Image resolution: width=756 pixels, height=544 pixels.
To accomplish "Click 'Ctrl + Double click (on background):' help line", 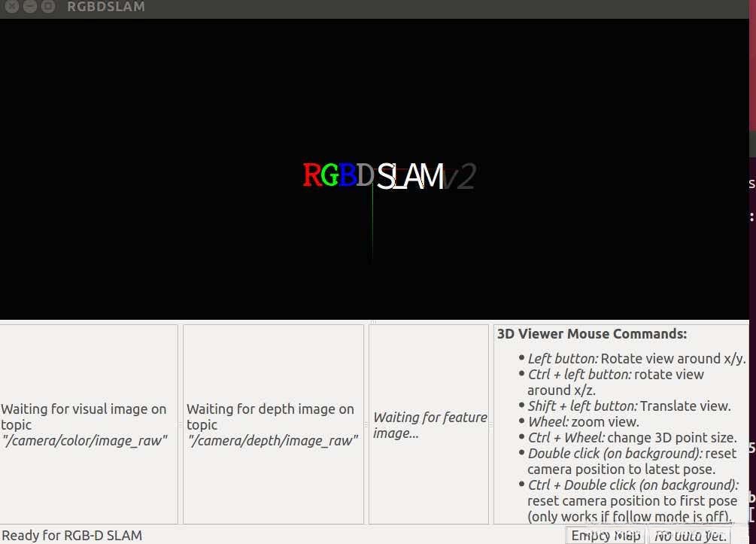I will tap(633, 485).
